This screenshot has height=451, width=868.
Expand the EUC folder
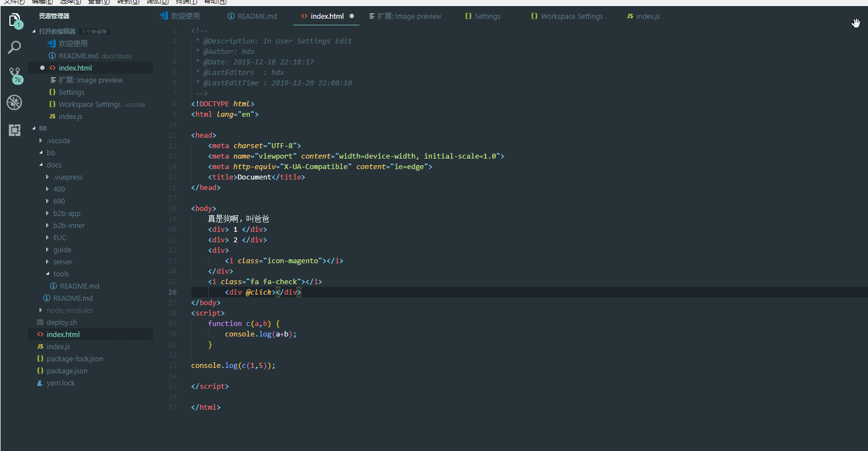click(47, 237)
